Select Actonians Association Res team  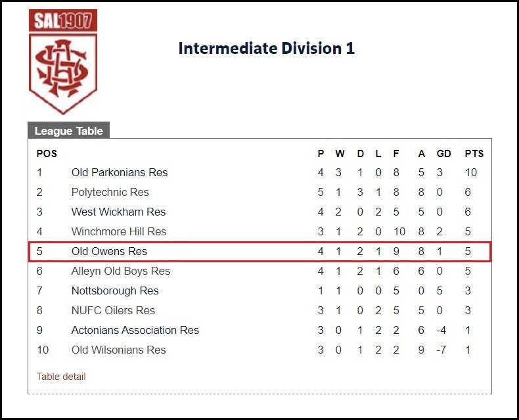135,330
